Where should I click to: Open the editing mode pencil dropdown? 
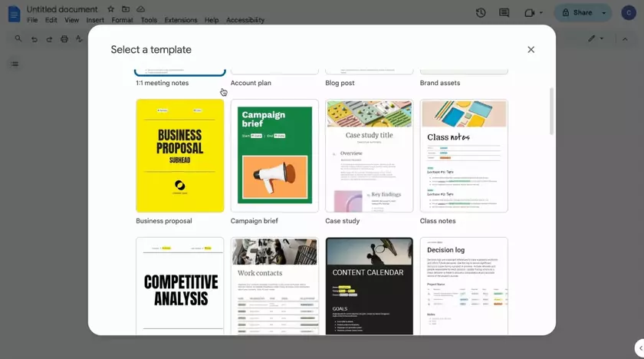coord(595,38)
